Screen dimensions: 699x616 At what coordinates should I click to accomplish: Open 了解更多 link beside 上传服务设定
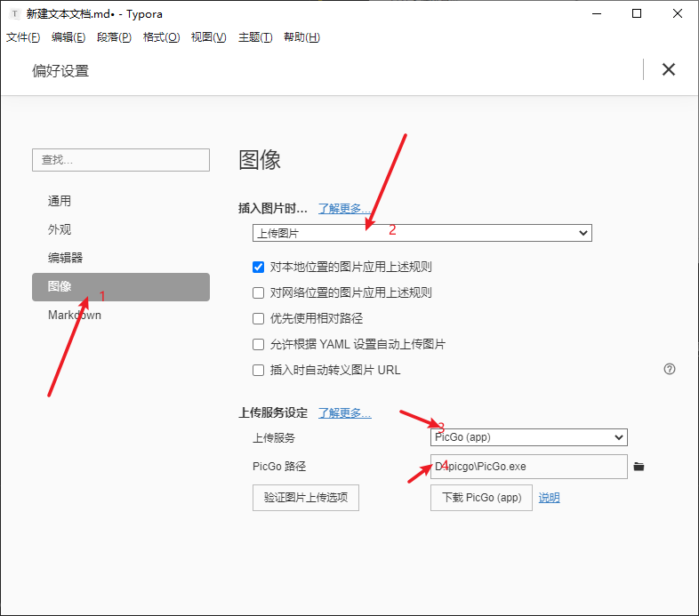344,412
